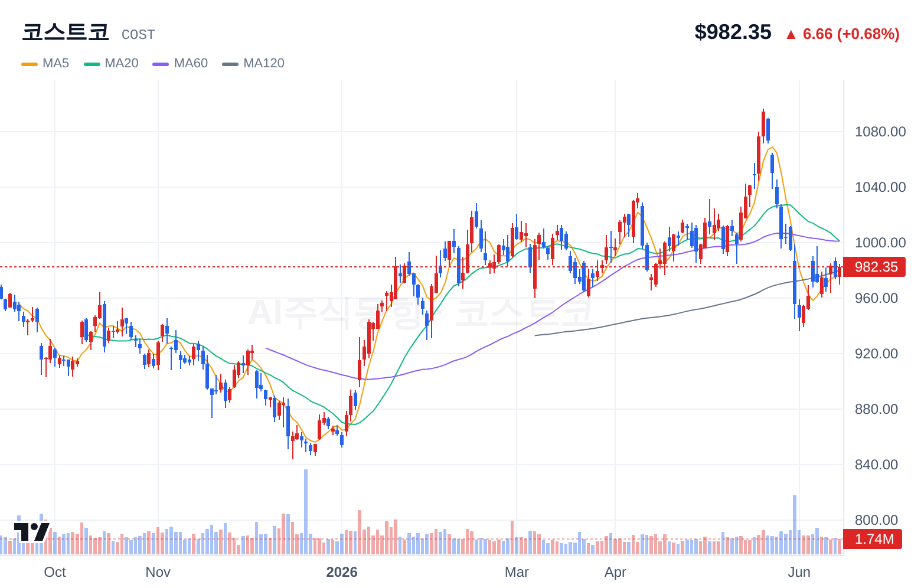Toggle the MA60 legend entry

click(x=180, y=63)
